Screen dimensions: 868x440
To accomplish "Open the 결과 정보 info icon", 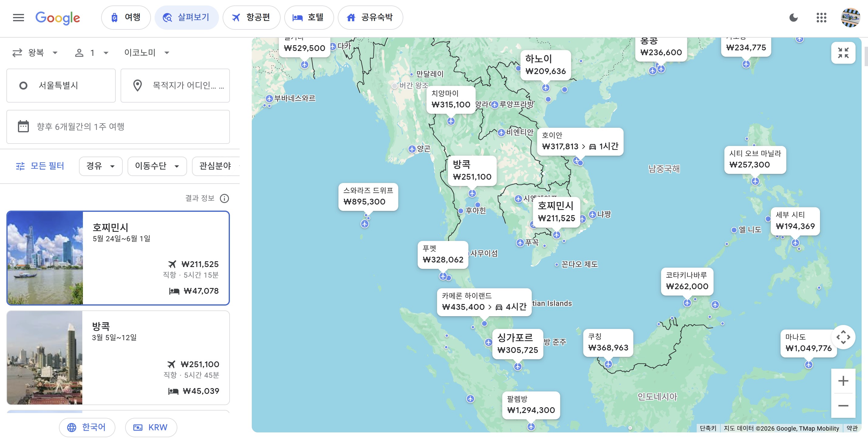I will tap(224, 198).
